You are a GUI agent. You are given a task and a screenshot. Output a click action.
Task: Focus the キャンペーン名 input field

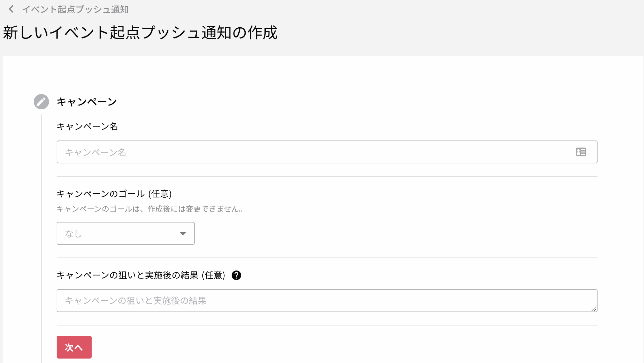pyautogui.click(x=327, y=152)
